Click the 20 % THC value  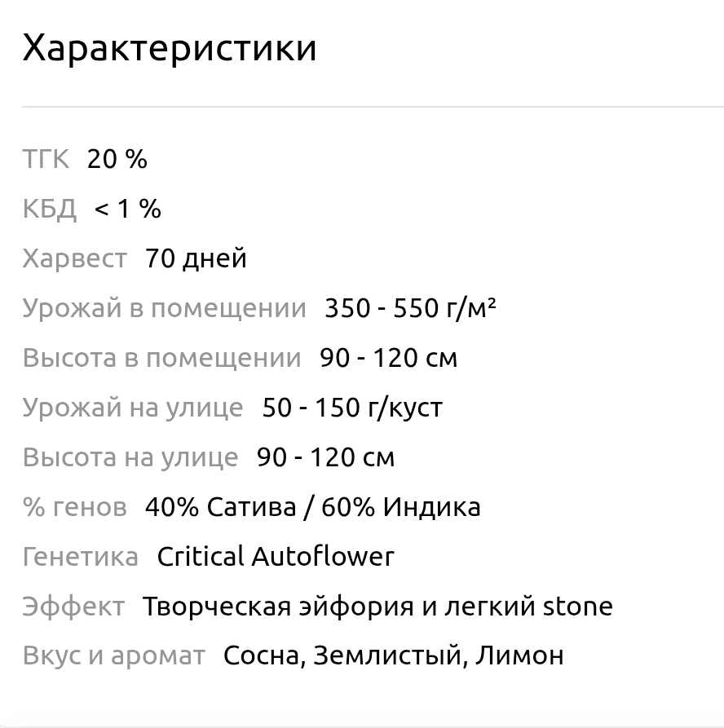(117, 159)
